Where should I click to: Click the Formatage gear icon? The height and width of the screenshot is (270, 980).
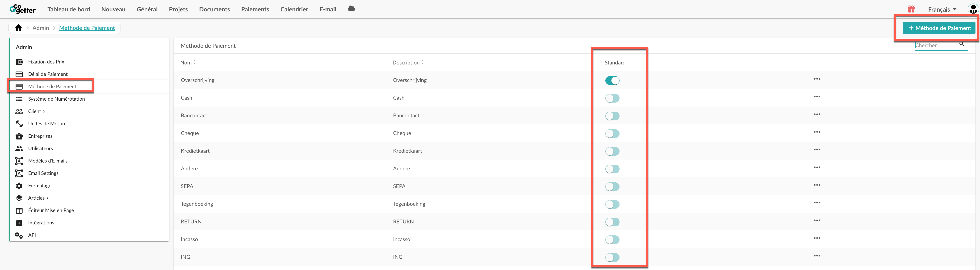tap(19, 186)
